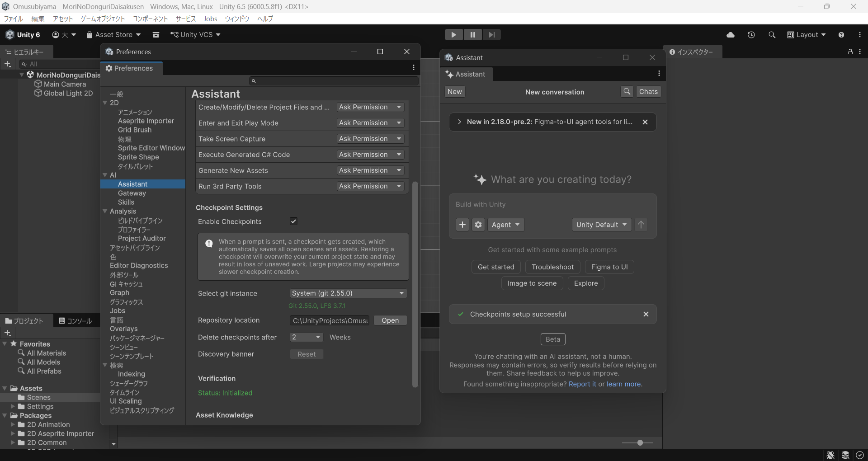Click the Get started example prompt
Image resolution: width=868 pixels, height=461 pixels.
point(496,267)
